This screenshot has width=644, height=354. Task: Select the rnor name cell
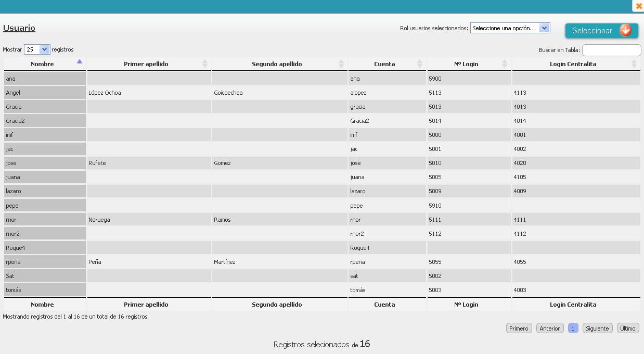[x=45, y=220]
